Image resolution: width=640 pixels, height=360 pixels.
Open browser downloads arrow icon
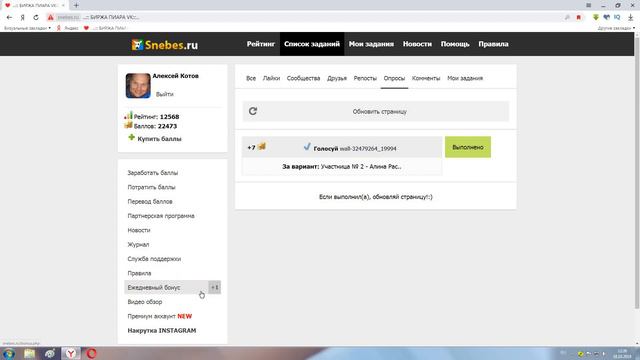point(630,17)
